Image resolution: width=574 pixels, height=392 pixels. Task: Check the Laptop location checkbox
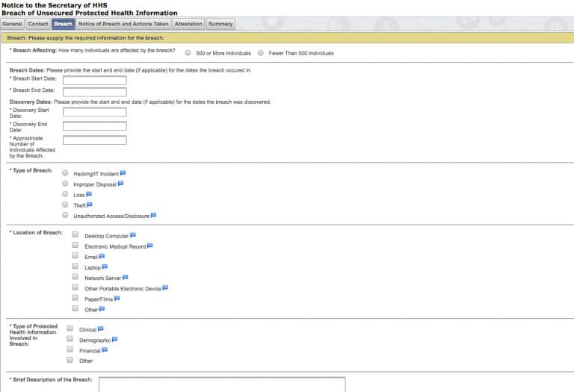point(75,267)
